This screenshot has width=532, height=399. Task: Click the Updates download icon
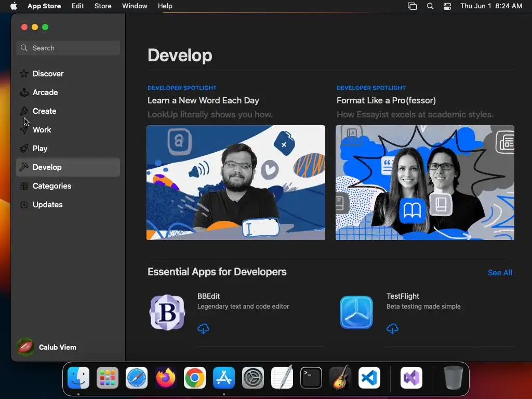(24, 205)
